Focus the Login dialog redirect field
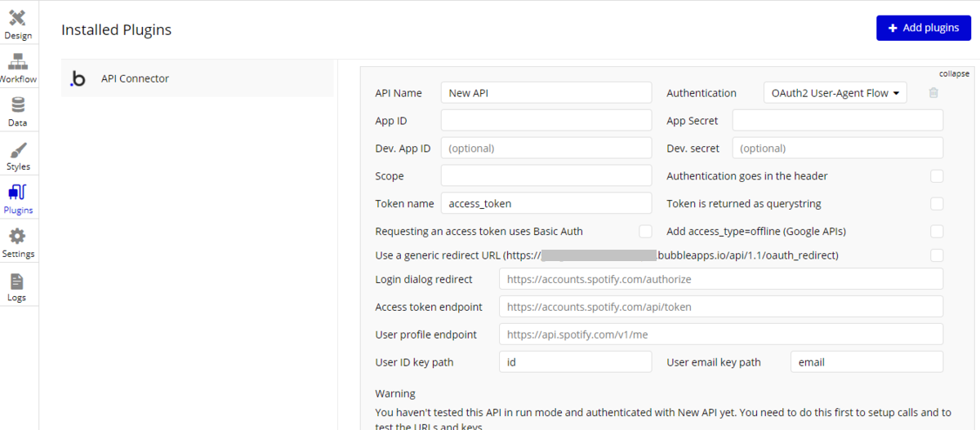The image size is (980, 430). (720, 279)
